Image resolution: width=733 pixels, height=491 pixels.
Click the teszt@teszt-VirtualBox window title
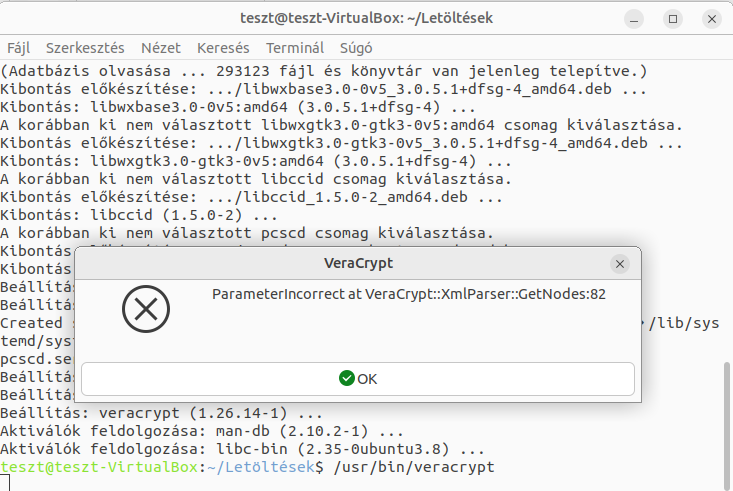tap(366, 18)
